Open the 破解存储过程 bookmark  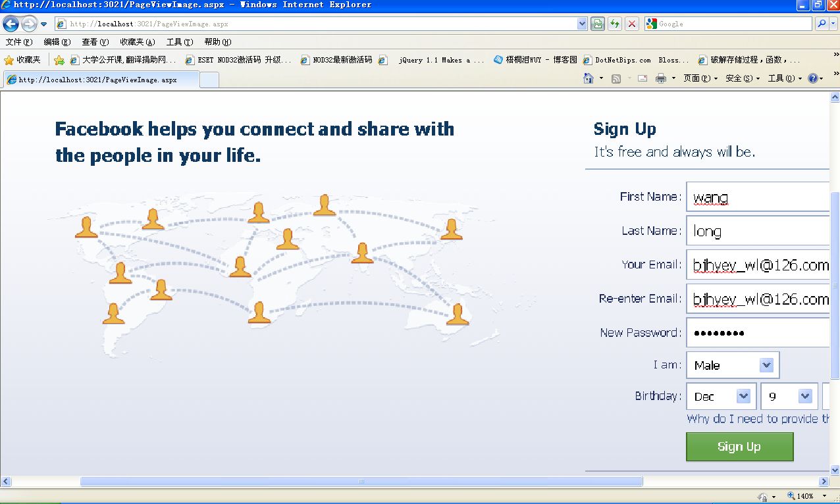[x=749, y=60]
